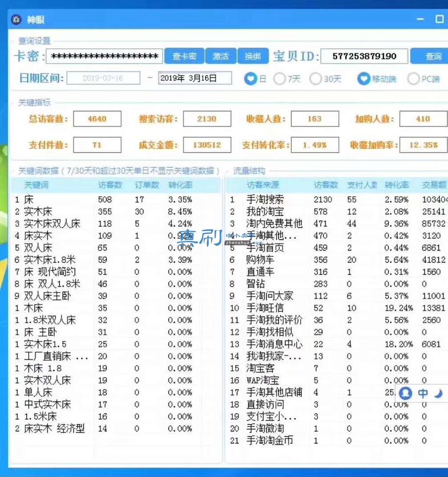This screenshot has height=477, width=448.
Task: Click the 宝贝ID input field
Action: click(x=364, y=56)
